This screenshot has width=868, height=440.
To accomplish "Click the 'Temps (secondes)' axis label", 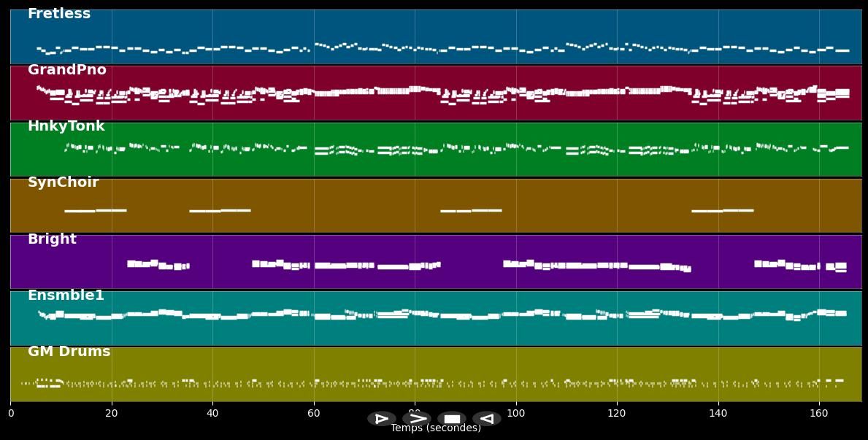I will [435, 428].
